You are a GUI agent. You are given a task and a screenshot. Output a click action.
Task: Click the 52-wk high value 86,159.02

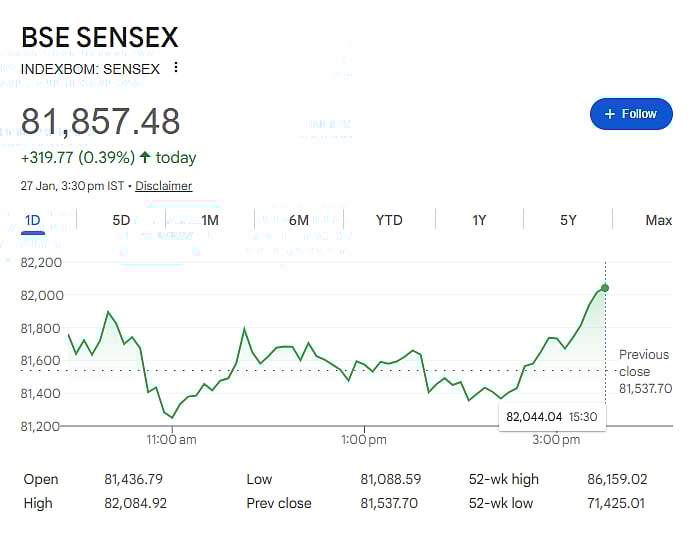point(617,479)
